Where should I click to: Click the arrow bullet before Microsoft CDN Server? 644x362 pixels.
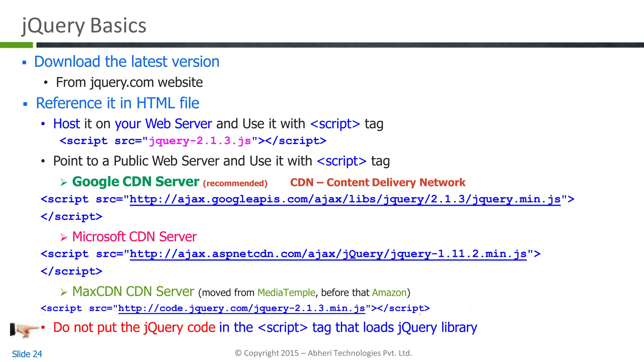click(x=64, y=238)
